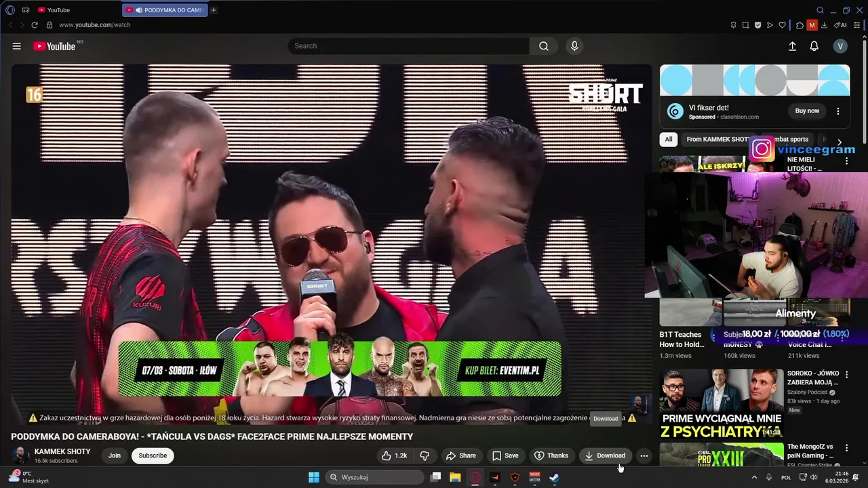Image resolution: width=868 pixels, height=488 pixels.
Task: Open menu for The MongolZ vs paiN video
Action: pos(846,448)
